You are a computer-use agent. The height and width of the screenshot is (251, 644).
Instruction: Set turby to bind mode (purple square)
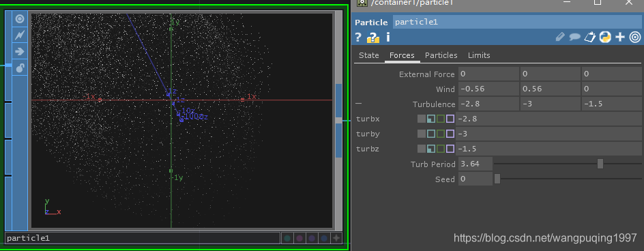coord(450,134)
